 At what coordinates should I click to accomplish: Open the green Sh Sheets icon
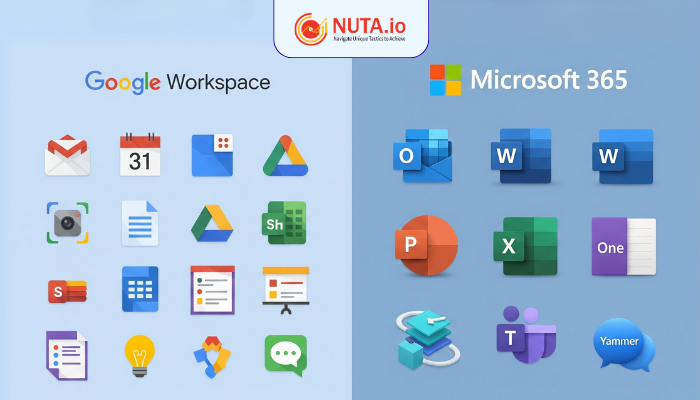tap(284, 222)
